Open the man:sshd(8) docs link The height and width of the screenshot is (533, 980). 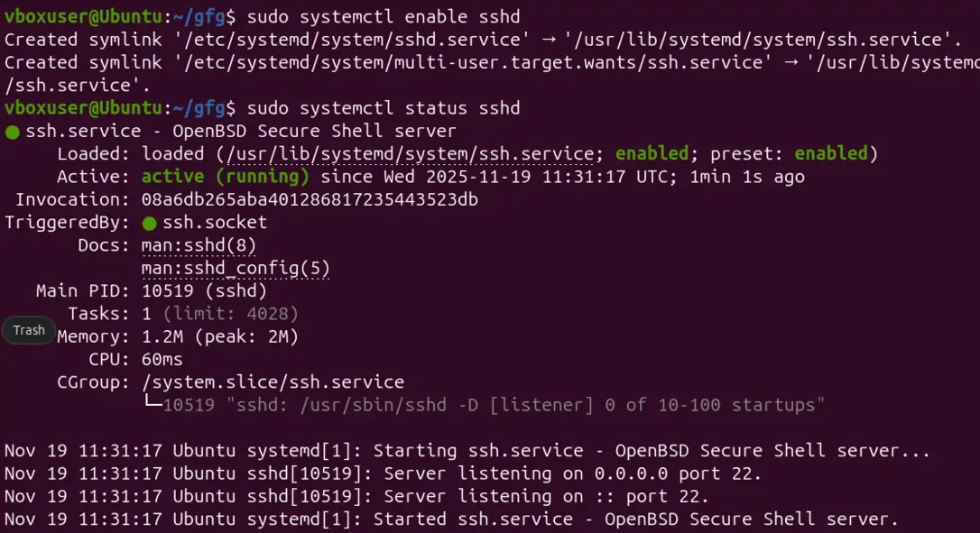point(199,245)
